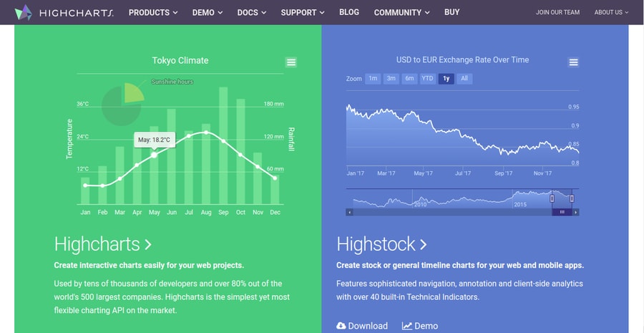Click the JOIN OUR TEAM link
The width and height of the screenshot is (644, 333).
point(557,12)
